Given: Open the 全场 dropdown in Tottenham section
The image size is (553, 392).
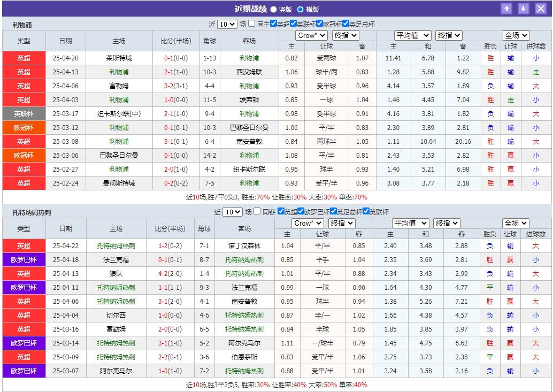Looking at the screenshot, I should (x=516, y=223).
